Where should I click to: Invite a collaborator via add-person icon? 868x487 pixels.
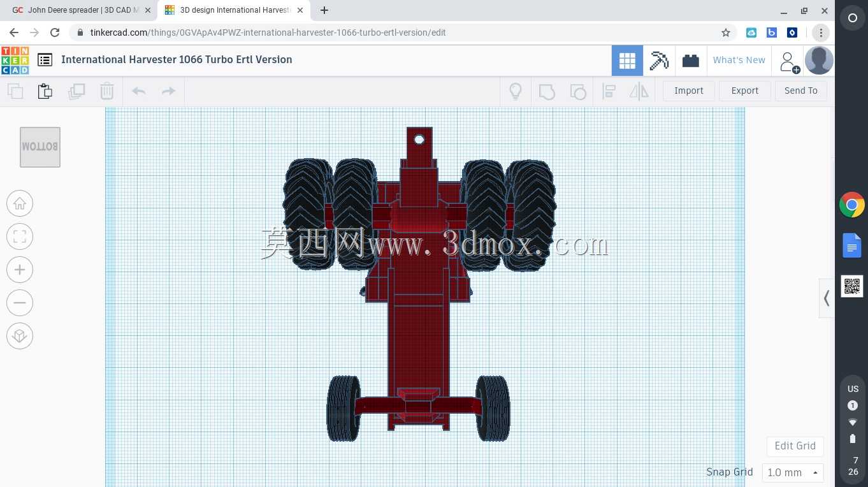tap(789, 62)
